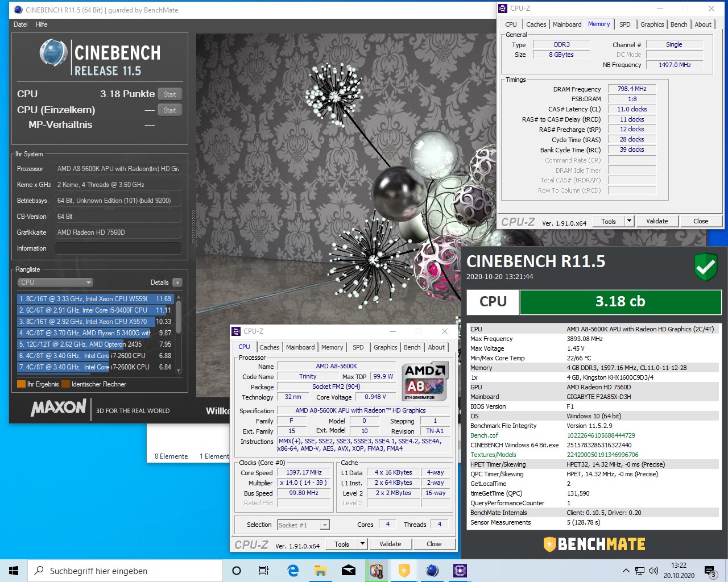Start the CPU benchmark in Cinebench
This screenshot has width=728, height=582.
point(169,94)
